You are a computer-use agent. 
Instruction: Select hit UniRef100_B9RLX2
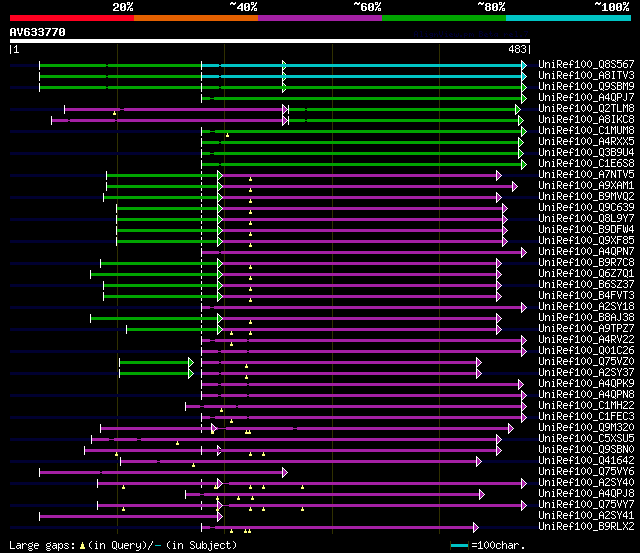[586, 527]
